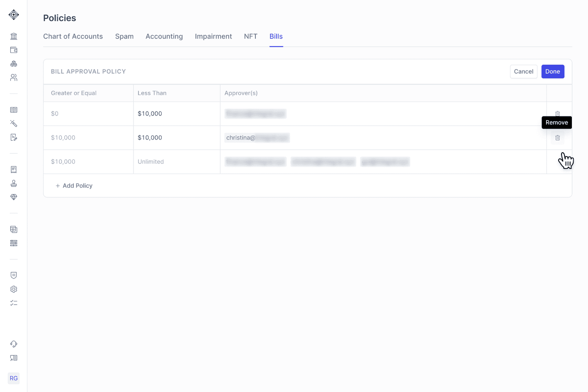Click the Policies page title
Viewport: 588px width, 392px height.
[60, 18]
